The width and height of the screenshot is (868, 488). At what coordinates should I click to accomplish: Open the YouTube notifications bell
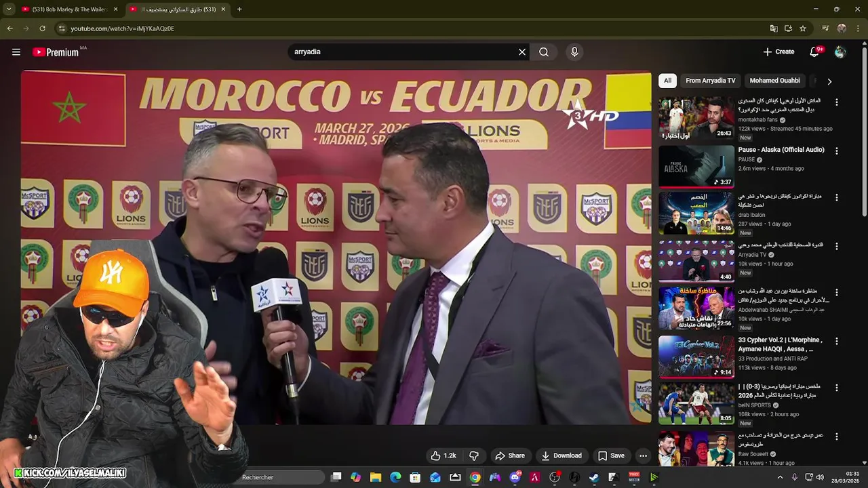pyautogui.click(x=816, y=52)
